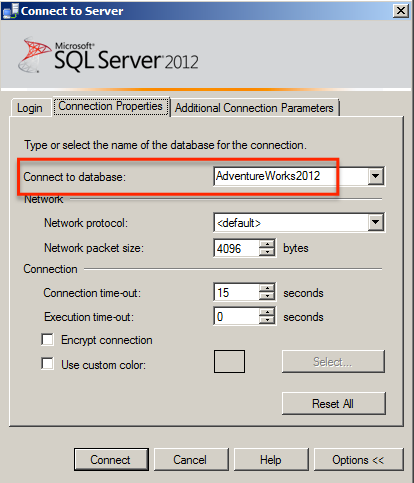Click the Connect button
Image resolution: width=414 pixels, height=483 pixels.
111,460
